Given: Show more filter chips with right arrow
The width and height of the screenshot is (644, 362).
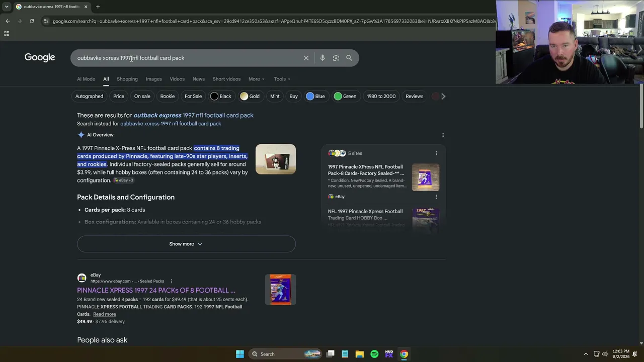Looking at the screenshot, I should [x=443, y=96].
